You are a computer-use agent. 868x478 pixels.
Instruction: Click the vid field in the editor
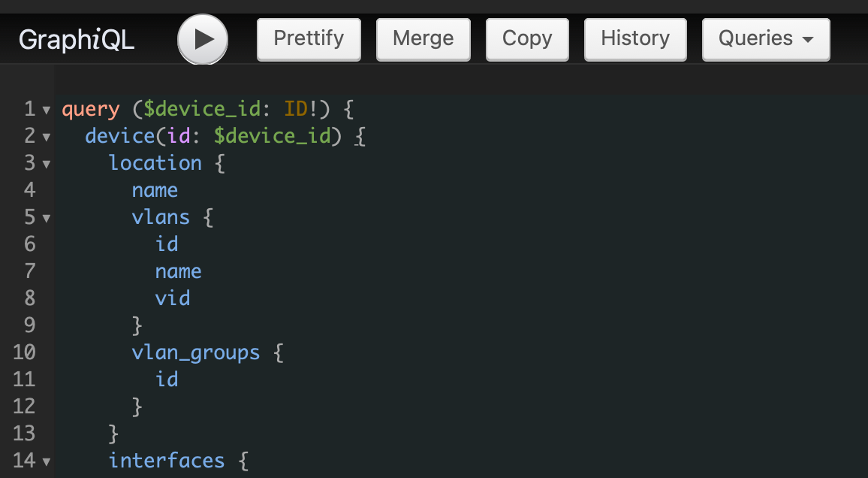172,298
